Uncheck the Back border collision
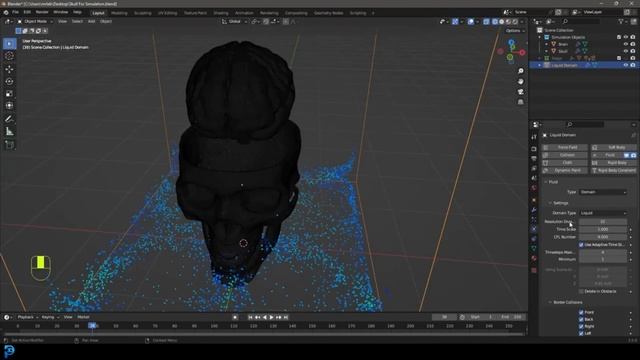 [x=581, y=319]
